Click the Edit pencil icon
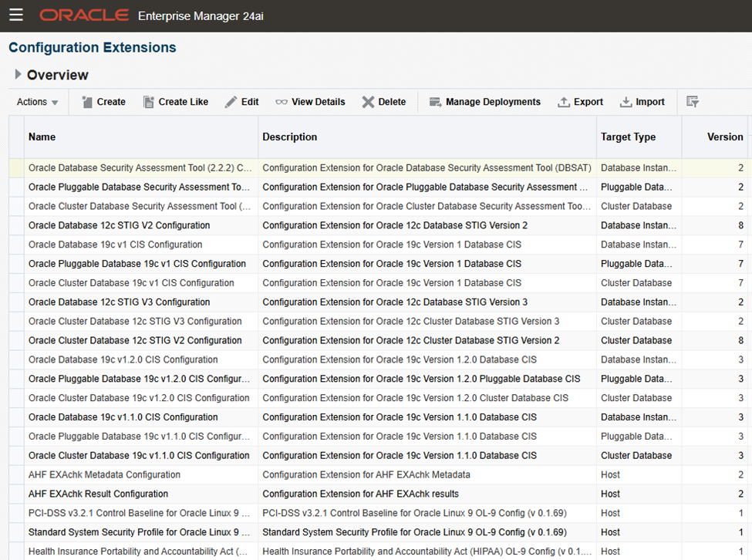The width and height of the screenshot is (752, 560). point(231,102)
